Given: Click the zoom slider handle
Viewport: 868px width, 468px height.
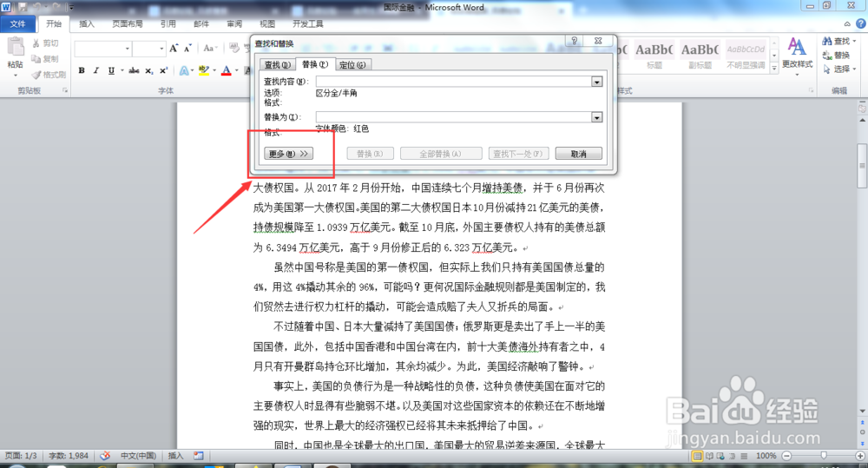Looking at the screenshot, I should (824, 456).
